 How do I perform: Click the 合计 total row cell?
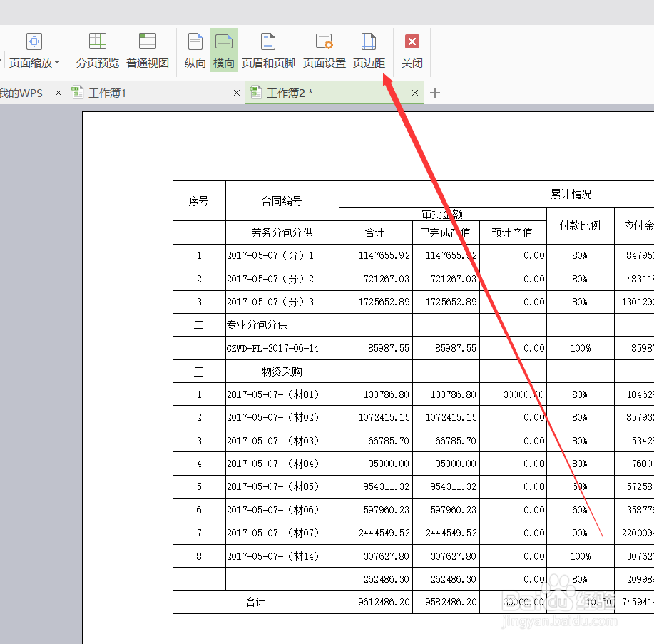pyautogui.click(x=255, y=602)
